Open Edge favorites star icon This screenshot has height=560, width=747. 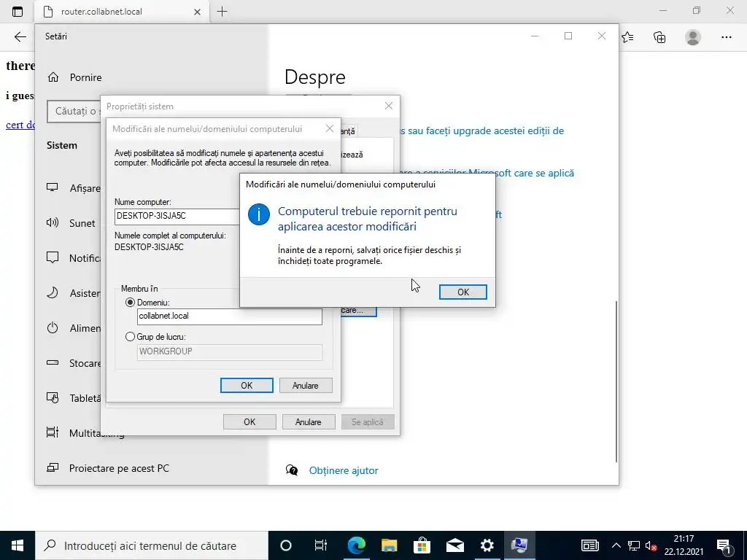click(627, 37)
